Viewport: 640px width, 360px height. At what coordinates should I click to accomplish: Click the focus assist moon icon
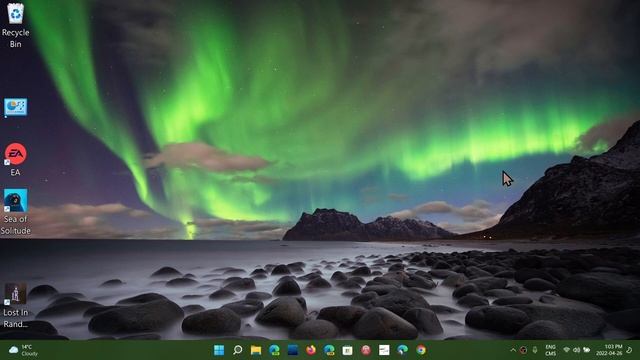pyautogui.click(x=629, y=350)
